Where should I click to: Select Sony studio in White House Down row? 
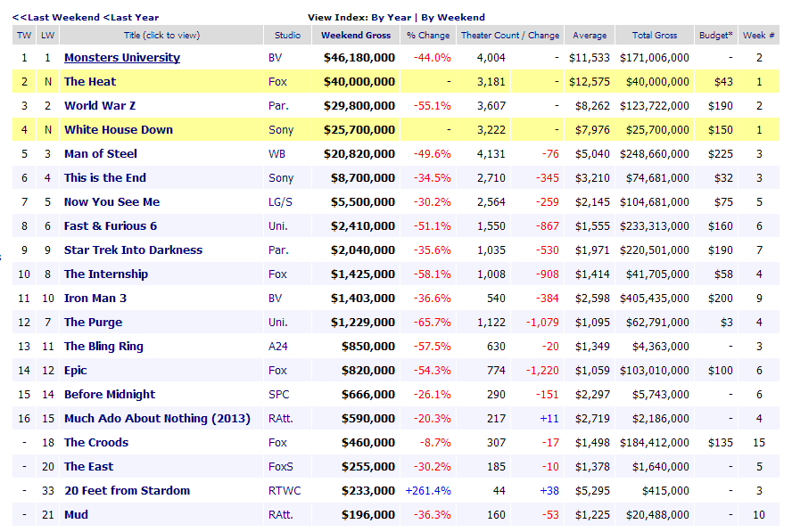point(281,130)
